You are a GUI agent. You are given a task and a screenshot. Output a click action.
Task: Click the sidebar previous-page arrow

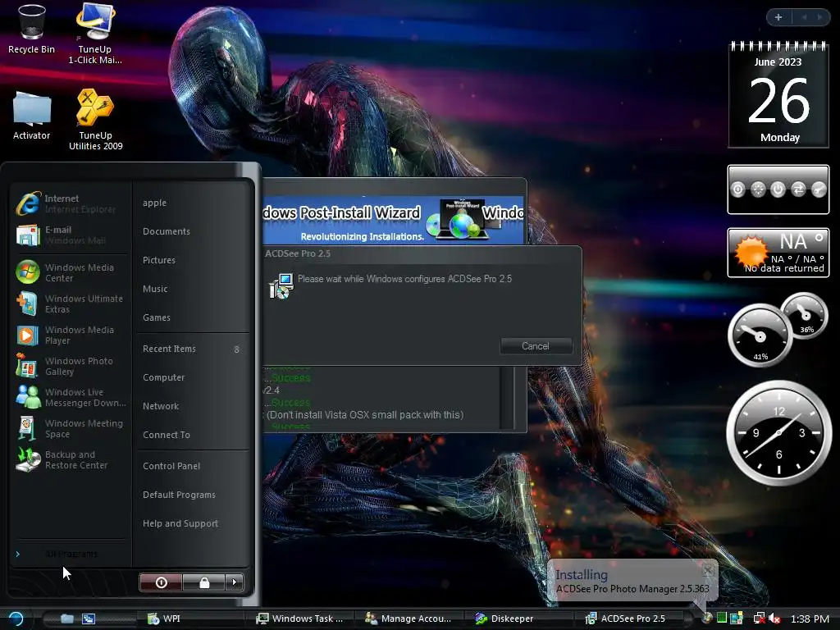click(804, 18)
